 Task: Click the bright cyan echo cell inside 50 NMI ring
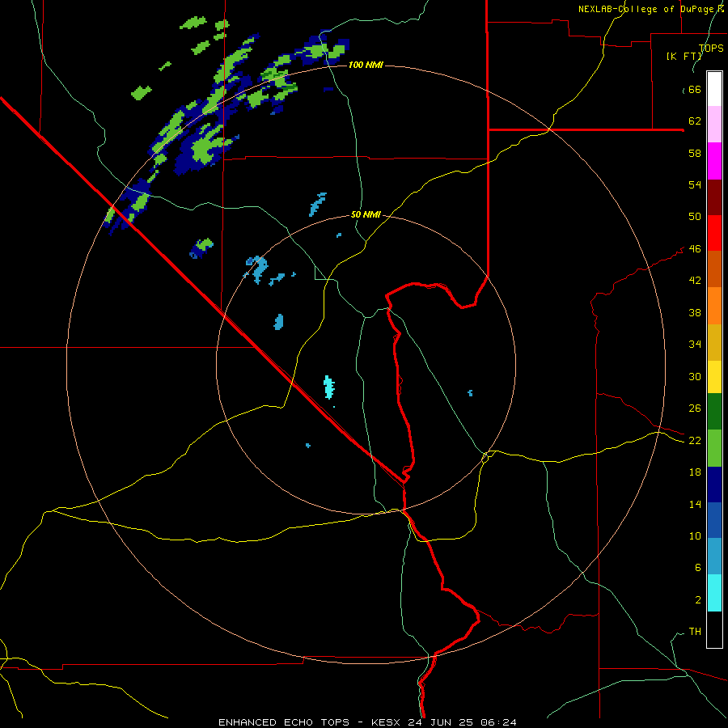click(329, 387)
